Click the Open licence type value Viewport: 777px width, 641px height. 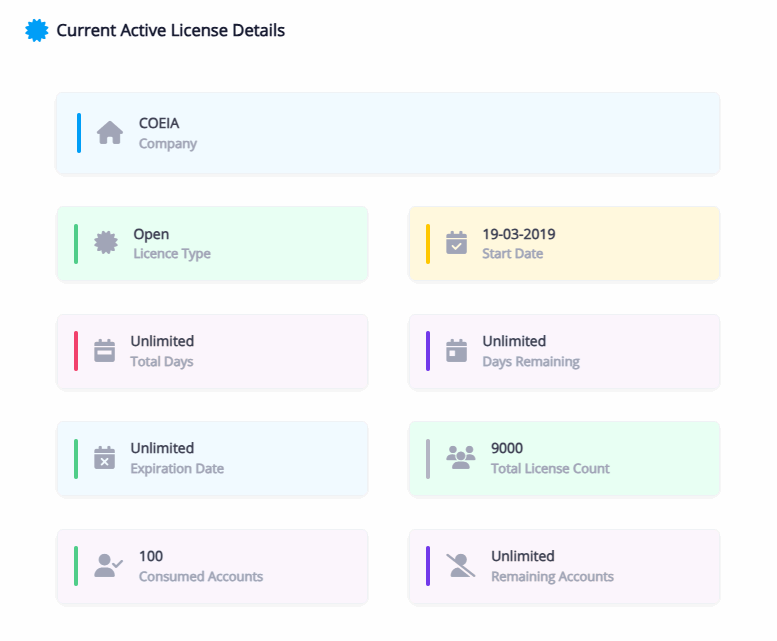151,234
